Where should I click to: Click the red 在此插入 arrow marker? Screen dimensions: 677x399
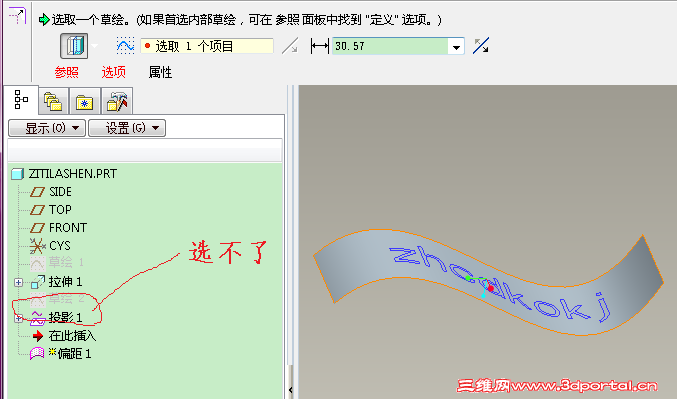pos(38,336)
